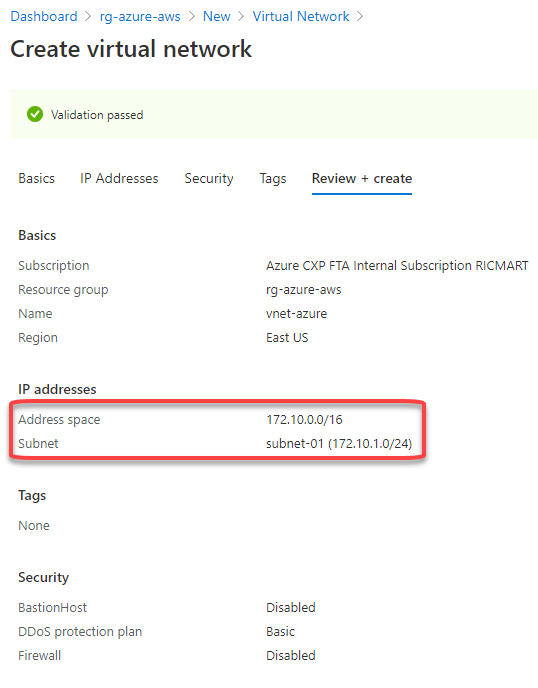The height and width of the screenshot is (688, 538).
Task: Select the Review + create tab
Action: [362, 179]
